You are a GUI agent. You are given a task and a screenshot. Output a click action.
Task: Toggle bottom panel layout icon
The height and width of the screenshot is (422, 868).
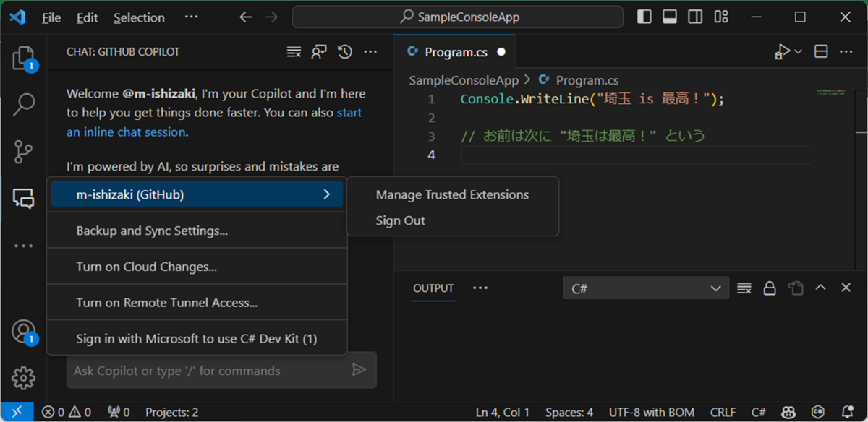pyautogui.click(x=670, y=17)
